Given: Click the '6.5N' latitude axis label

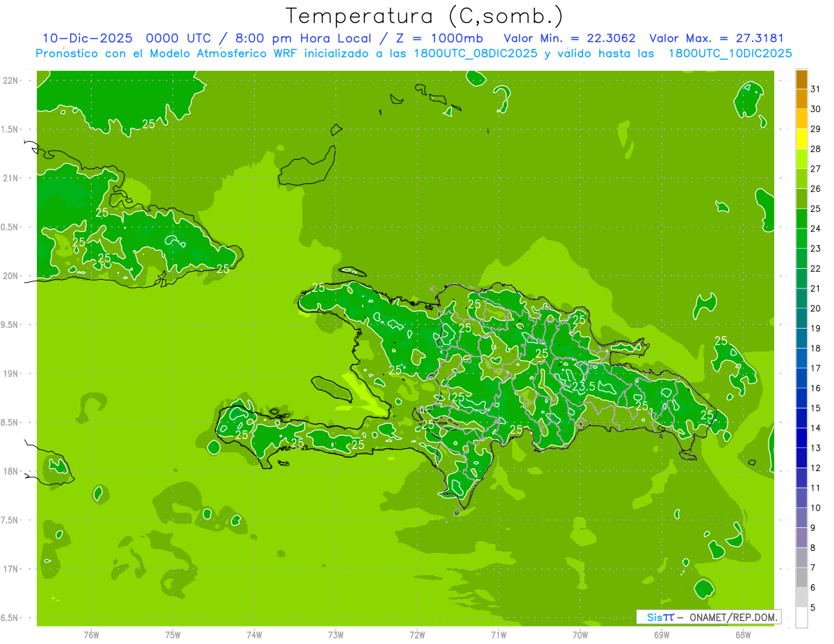Looking at the screenshot, I should click(9, 618).
